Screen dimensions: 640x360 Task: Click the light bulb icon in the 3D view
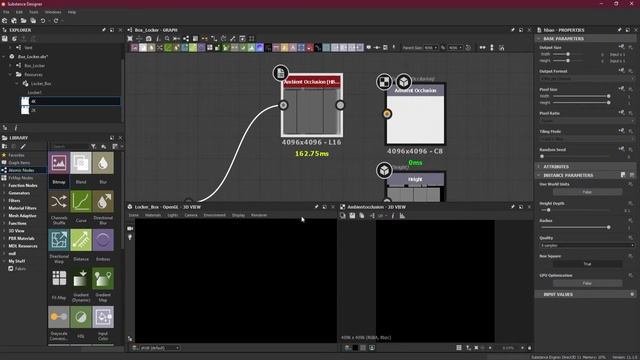pyautogui.click(x=130, y=237)
